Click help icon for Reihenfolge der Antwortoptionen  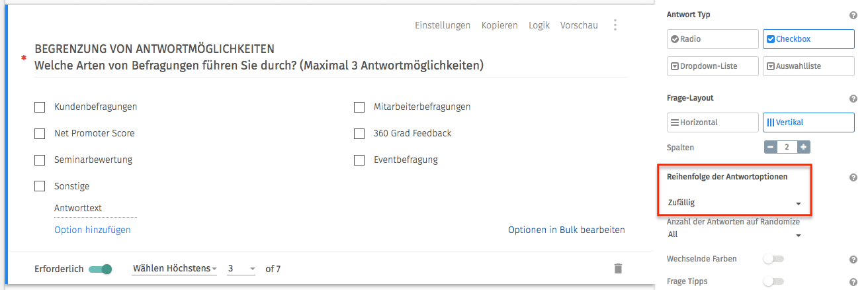(x=853, y=177)
